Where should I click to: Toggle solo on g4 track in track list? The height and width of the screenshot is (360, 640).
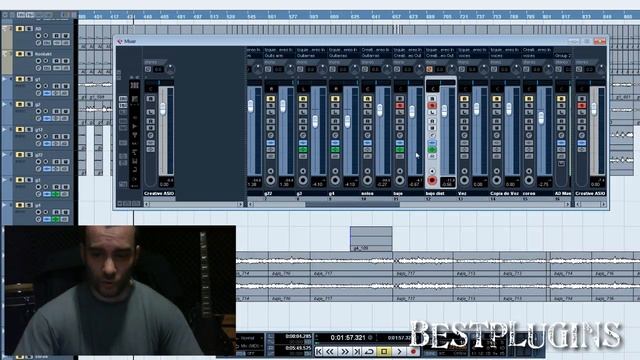click(x=29, y=205)
